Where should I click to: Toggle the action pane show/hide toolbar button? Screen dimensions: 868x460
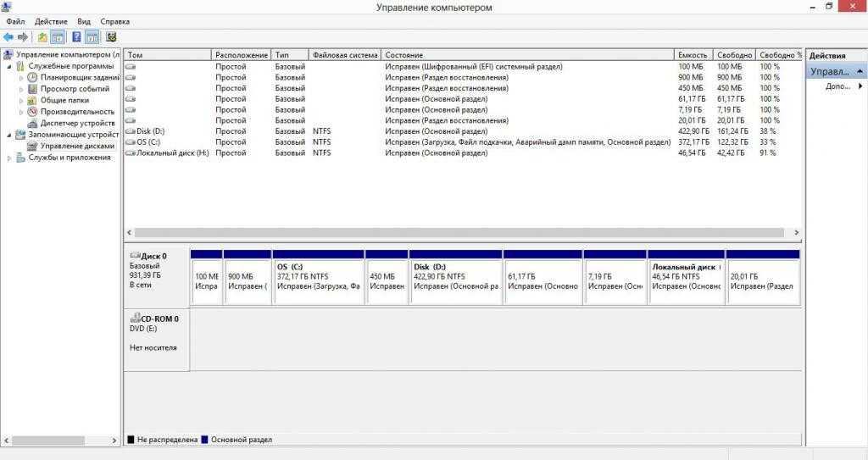point(92,37)
